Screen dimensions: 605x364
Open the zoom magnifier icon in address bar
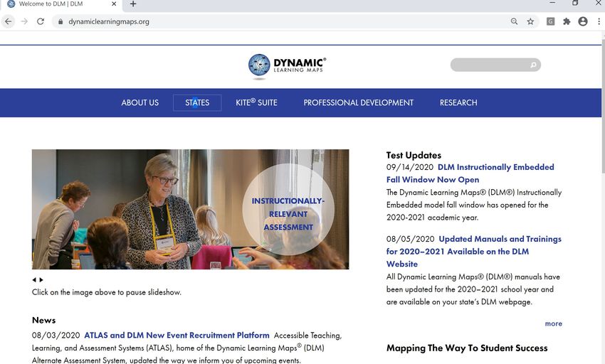tap(514, 21)
